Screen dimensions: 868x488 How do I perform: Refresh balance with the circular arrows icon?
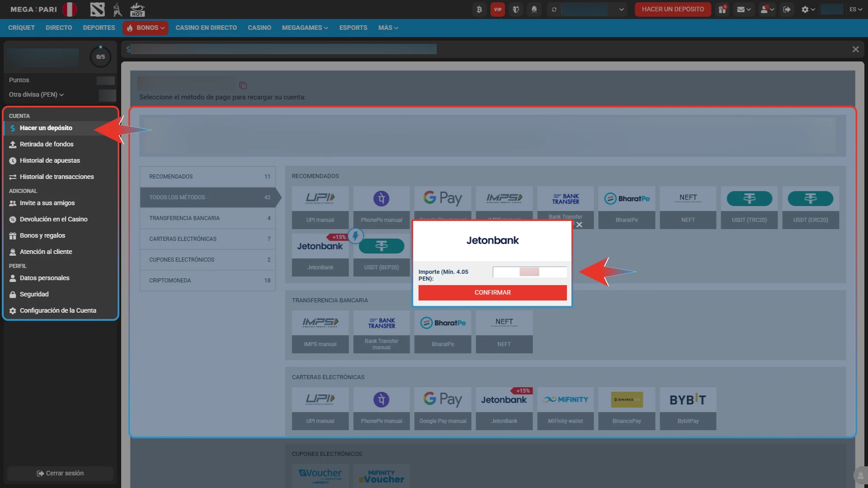pyautogui.click(x=554, y=9)
